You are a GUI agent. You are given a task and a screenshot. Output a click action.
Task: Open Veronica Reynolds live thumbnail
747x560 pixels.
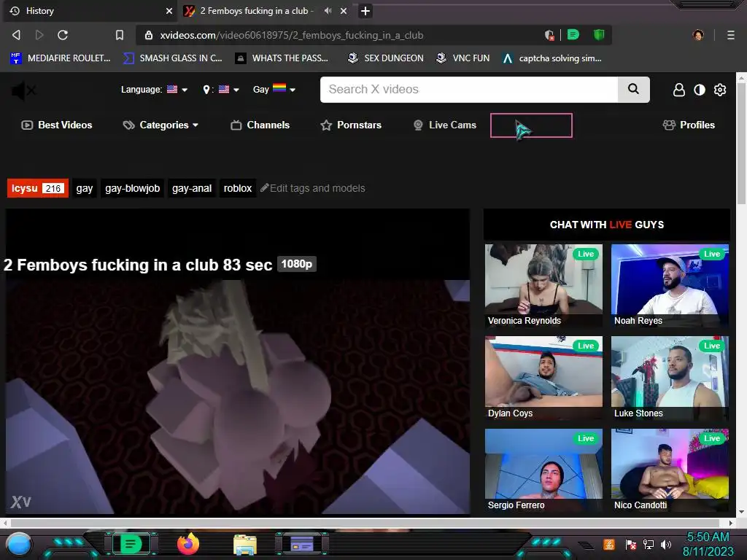[543, 286]
